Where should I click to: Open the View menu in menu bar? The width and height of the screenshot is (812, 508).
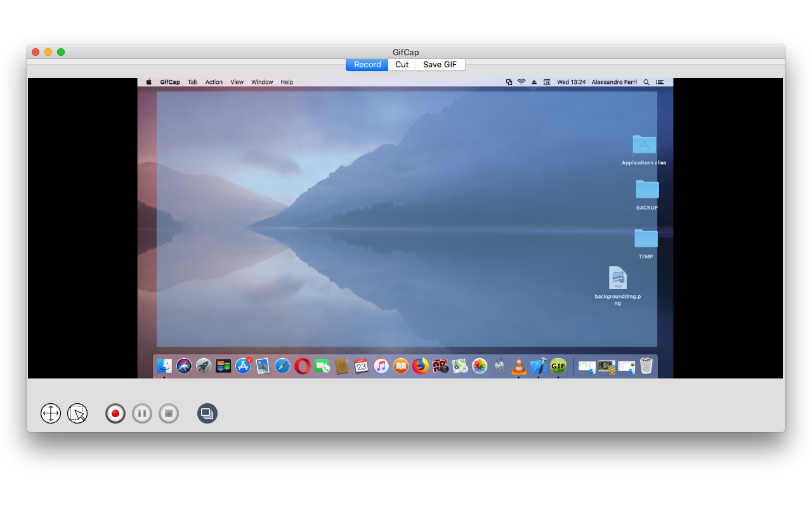click(x=237, y=82)
